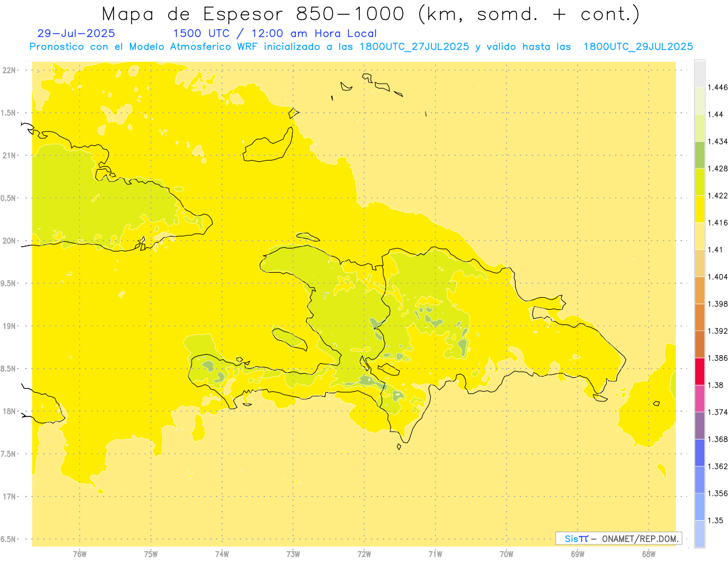Screen dimensions: 728x562
Task: Click the blue legend swatch above 1.362
Action: point(699,452)
